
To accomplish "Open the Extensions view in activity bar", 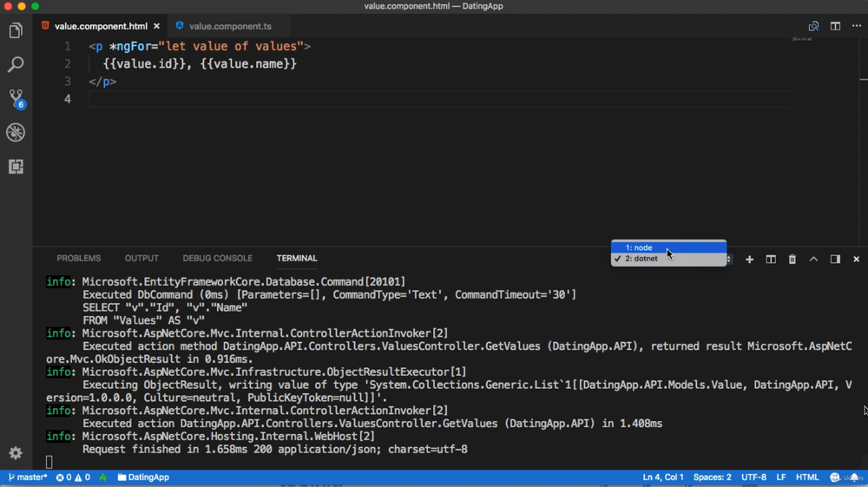I will 16,166.
